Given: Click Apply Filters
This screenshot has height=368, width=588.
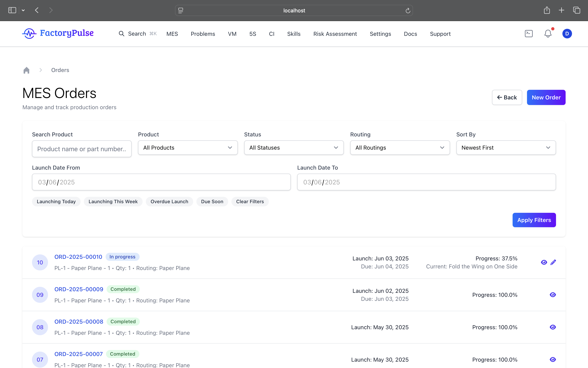Looking at the screenshot, I should [x=534, y=220].
